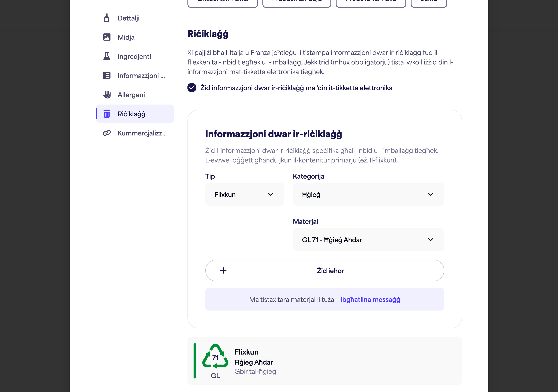Click the bottle icon beside Dettalji
The width and height of the screenshot is (558, 392).
pyautogui.click(x=106, y=18)
